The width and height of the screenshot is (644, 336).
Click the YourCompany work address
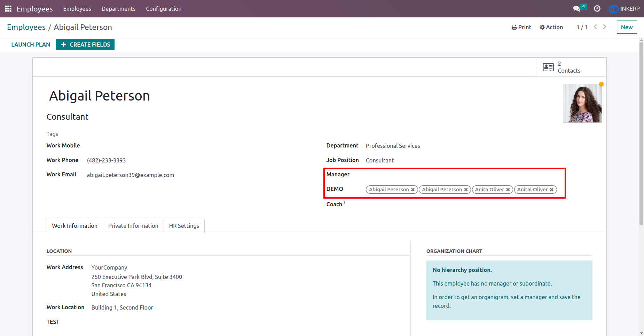109,267
